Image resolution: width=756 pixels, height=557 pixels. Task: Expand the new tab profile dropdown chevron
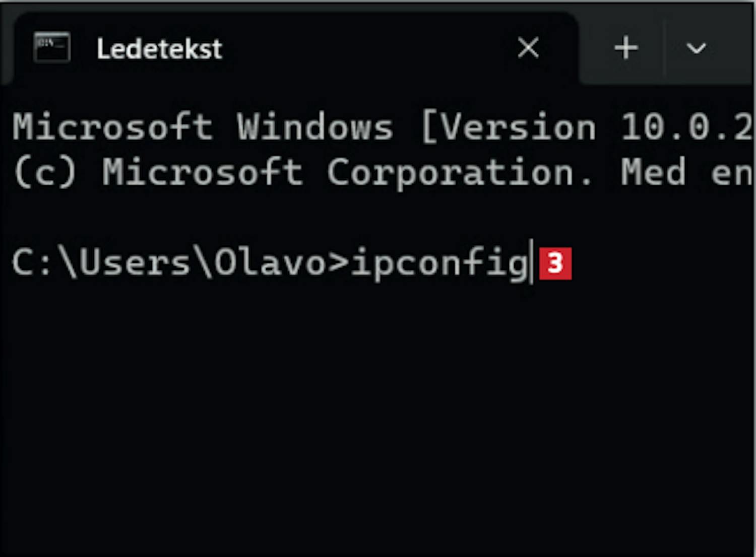point(696,48)
